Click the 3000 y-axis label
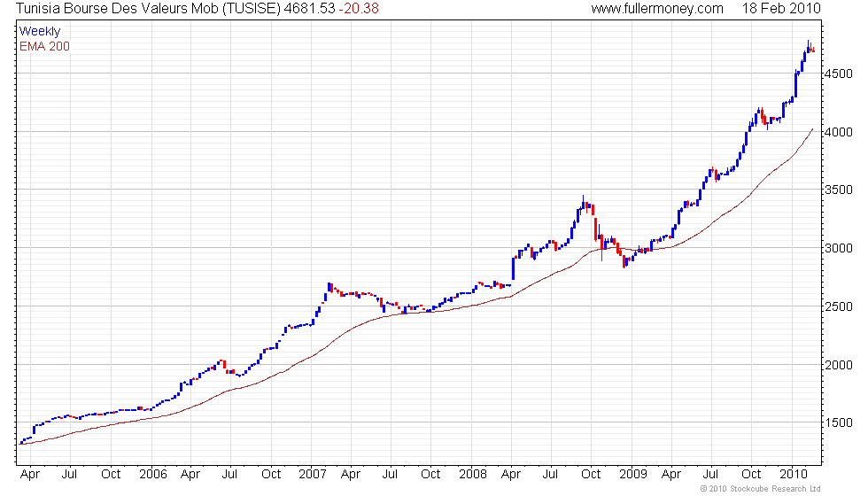This screenshot has width=868, height=496. 838,249
